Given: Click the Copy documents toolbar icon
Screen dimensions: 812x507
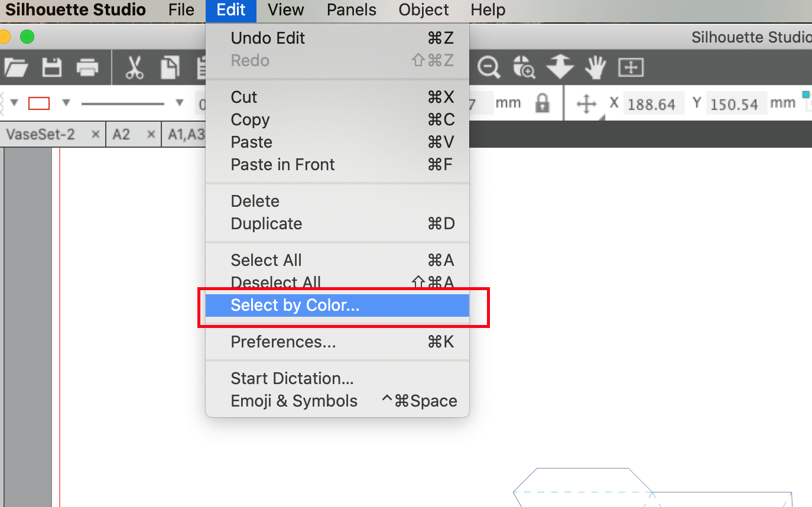Looking at the screenshot, I should [x=170, y=68].
